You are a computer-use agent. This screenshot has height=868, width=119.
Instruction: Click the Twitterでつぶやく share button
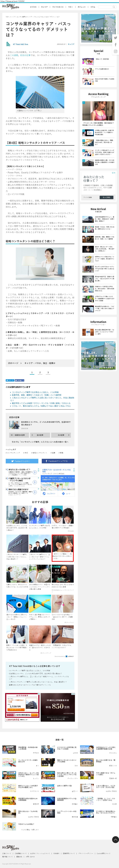pos(22,461)
